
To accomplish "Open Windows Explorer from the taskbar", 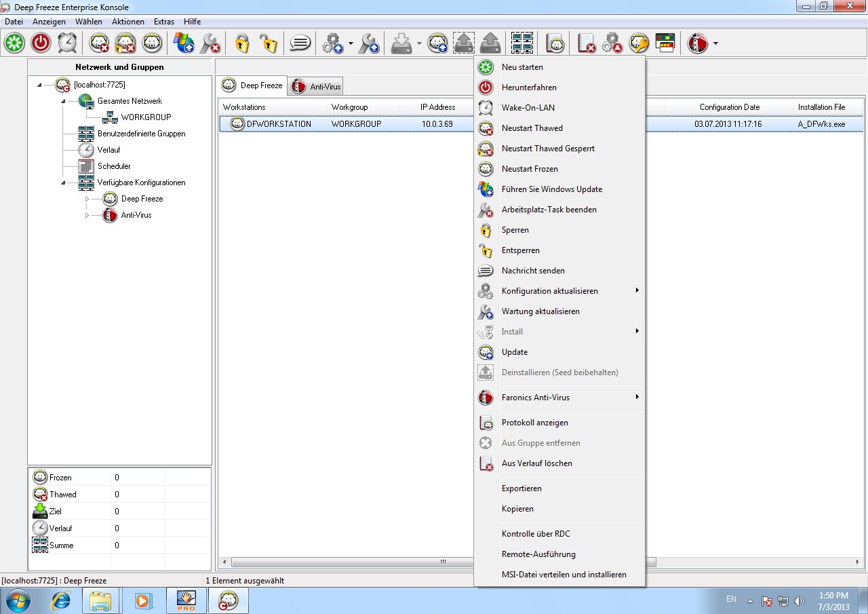I will pyautogui.click(x=101, y=600).
